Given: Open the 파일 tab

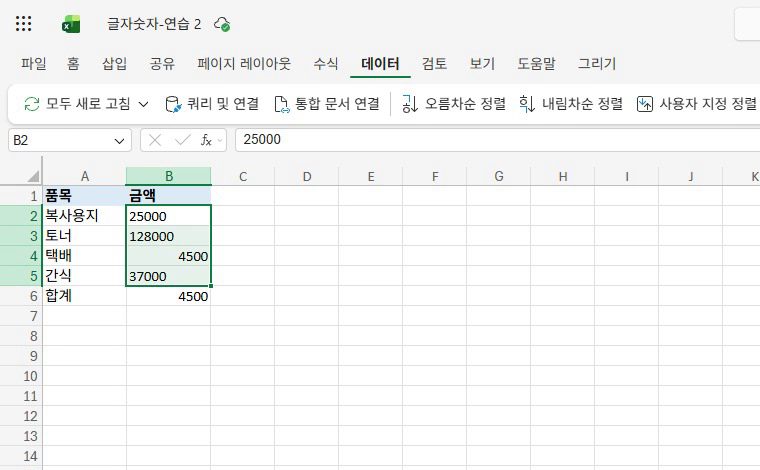Looking at the screenshot, I should click(33, 63).
